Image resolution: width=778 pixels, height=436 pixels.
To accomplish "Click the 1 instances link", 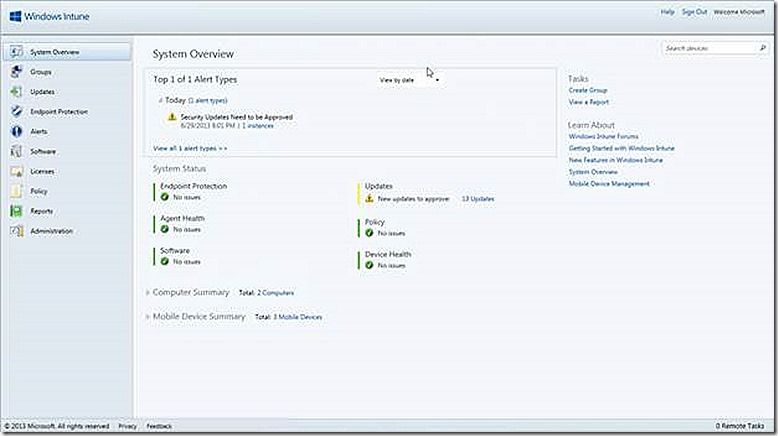I will (x=258, y=126).
